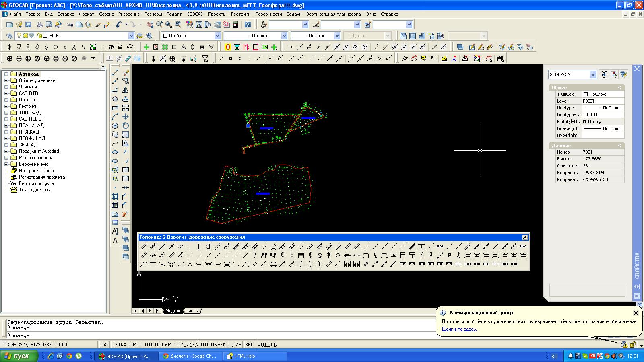This screenshot has height=362, width=644.
Task: Click the red M: geopoint toolbar icon
Action: coord(246,47)
